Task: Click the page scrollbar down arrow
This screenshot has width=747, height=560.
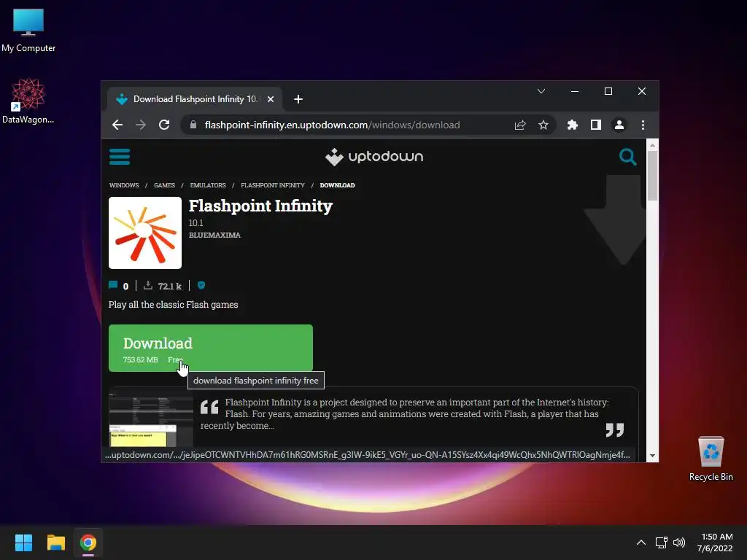Action: (652, 456)
